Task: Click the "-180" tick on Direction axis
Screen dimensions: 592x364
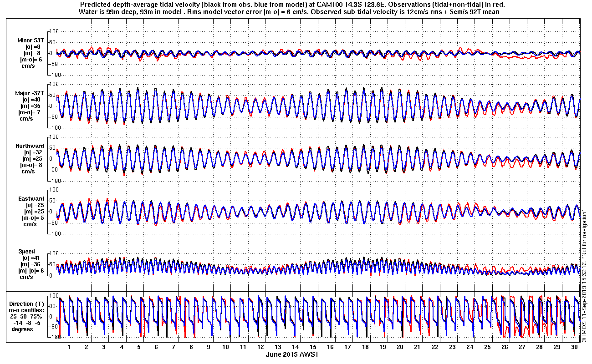Action: [54, 337]
